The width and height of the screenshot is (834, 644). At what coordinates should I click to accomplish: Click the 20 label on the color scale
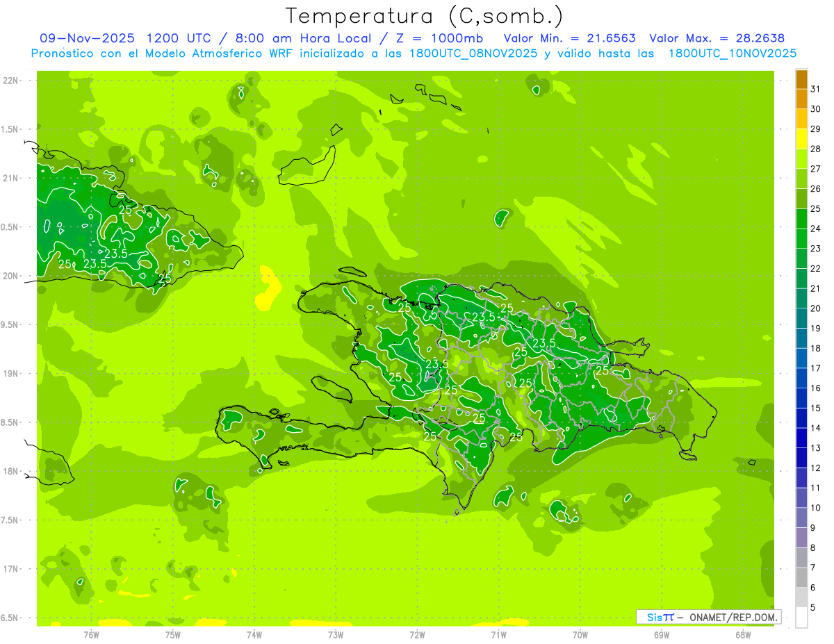[815, 308]
